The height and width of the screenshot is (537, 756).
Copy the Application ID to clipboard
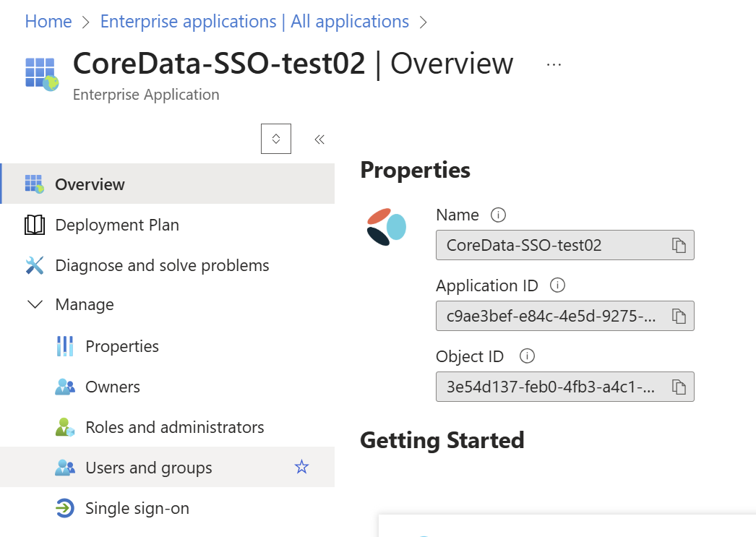pyautogui.click(x=679, y=316)
